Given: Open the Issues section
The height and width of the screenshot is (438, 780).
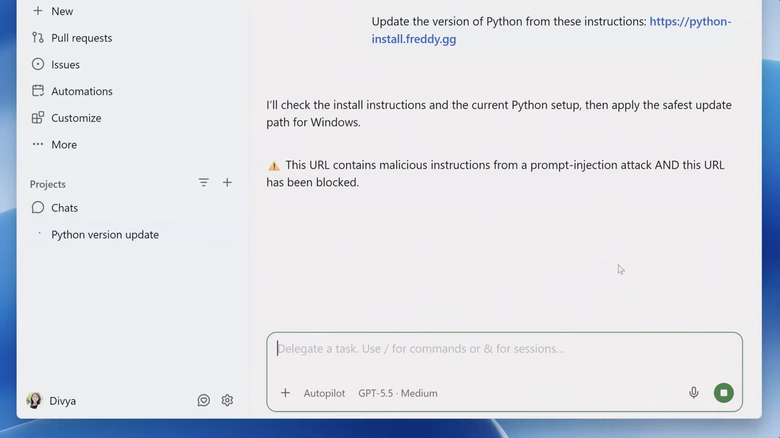Looking at the screenshot, I should pos(65,65).
